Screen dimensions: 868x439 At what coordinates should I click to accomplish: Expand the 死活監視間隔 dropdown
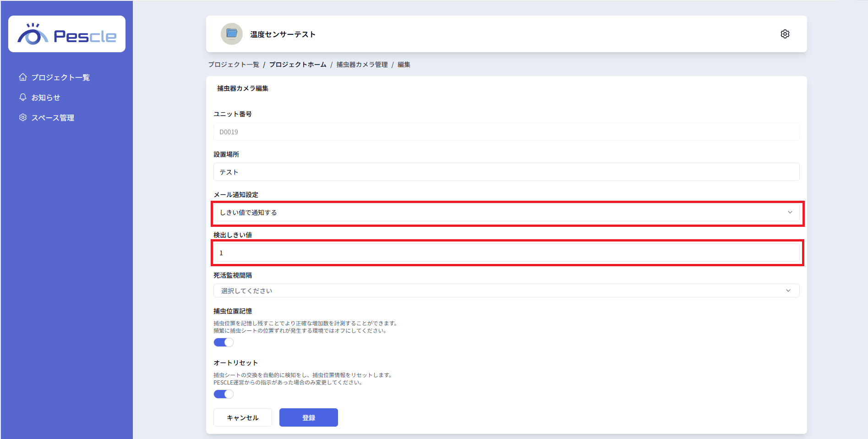click(506, 291)
